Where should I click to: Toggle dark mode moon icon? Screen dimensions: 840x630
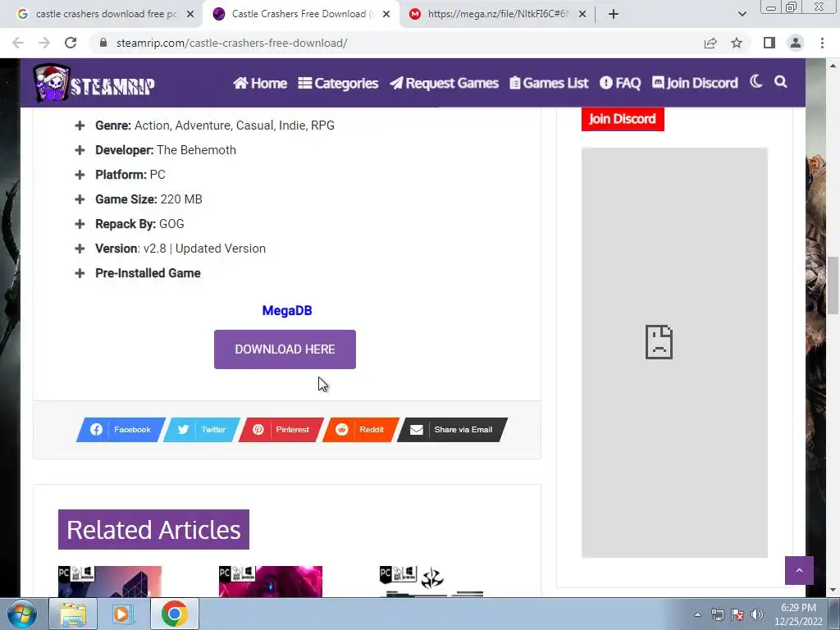click(756, 81)
